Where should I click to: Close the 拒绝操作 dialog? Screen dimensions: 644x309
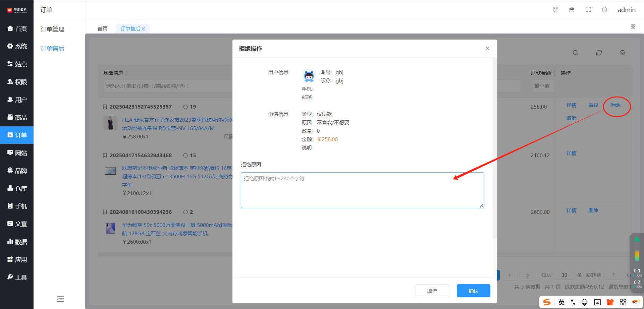pyautogui.click(x=487, y=49)
